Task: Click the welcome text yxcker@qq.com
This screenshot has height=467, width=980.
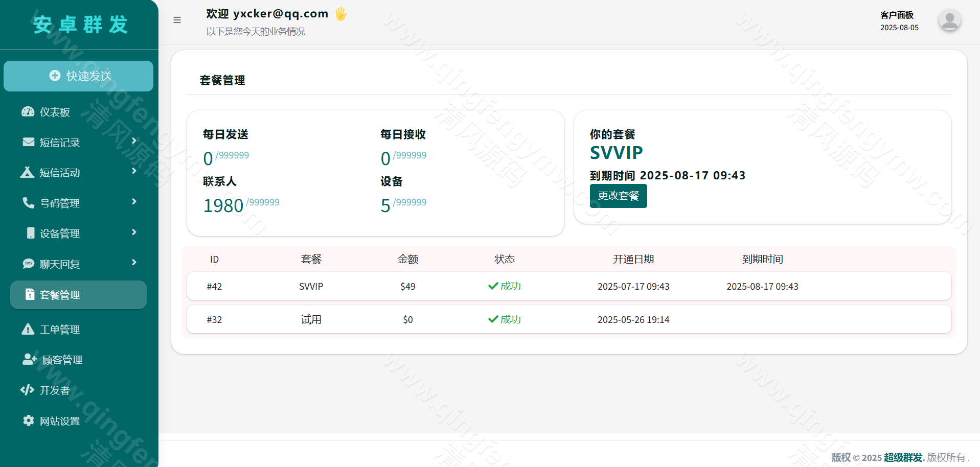Action: tap(281, 14)
